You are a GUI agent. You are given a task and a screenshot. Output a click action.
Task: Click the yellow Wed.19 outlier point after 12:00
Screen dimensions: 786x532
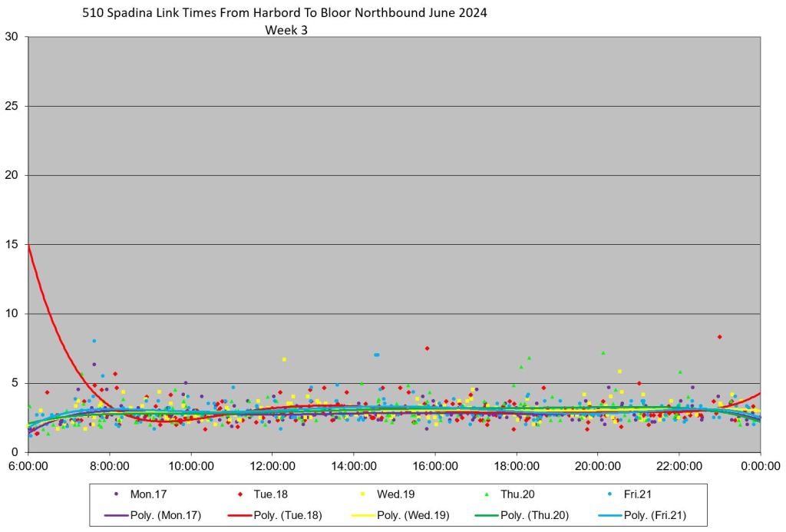click(284, 359)
